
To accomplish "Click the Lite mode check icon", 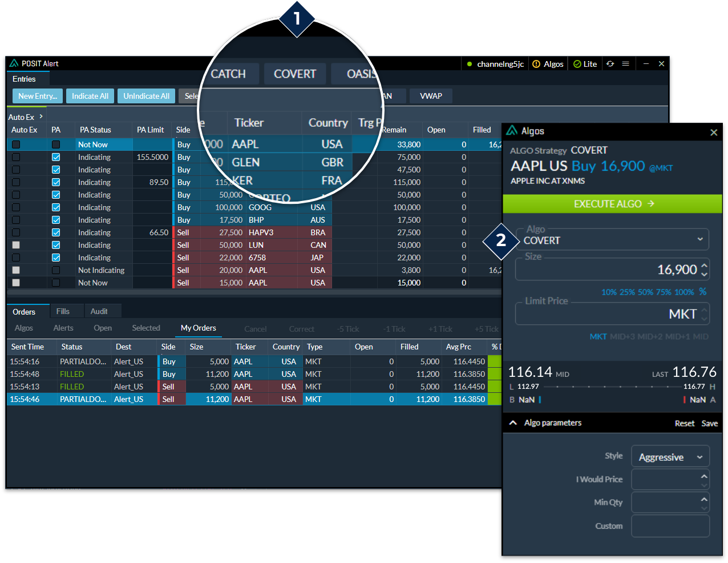I will 576,63.
